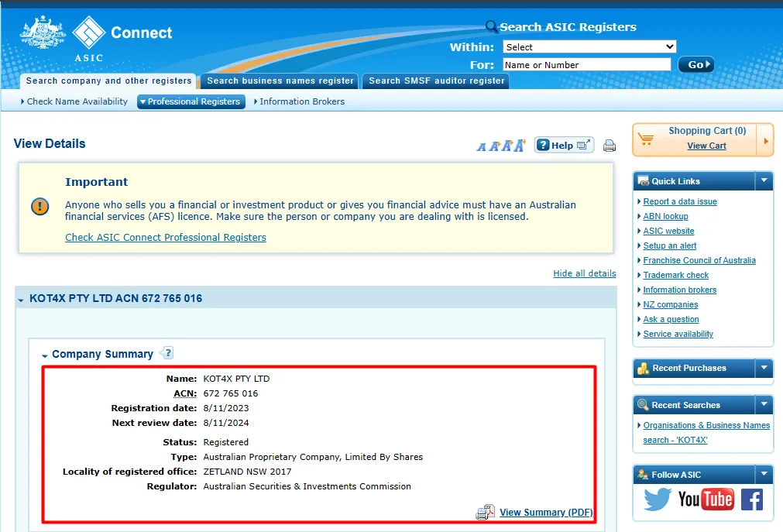Switch to Search SMSF auditor register tab
Viewport: 783px width, 532px height.
pos(437,81)
